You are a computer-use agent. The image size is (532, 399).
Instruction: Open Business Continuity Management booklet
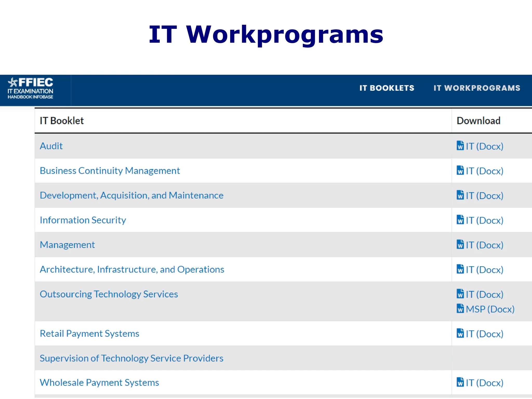(110, 171)
